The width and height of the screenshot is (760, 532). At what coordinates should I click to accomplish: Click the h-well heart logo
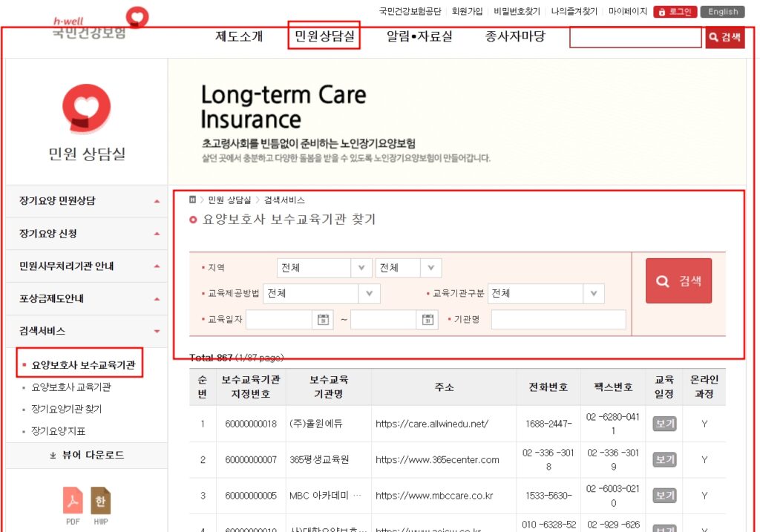coord(137,17)
